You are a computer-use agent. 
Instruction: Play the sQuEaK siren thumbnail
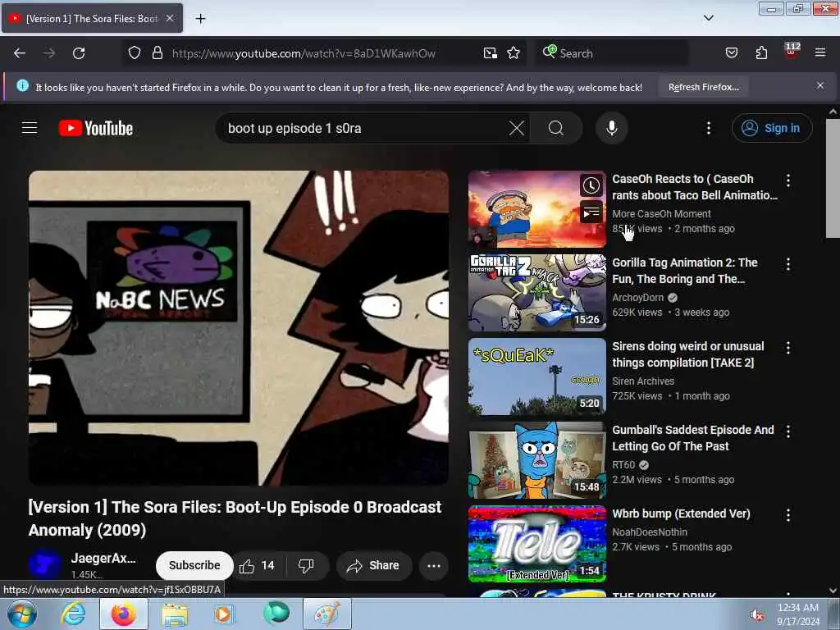coord(536,377)
